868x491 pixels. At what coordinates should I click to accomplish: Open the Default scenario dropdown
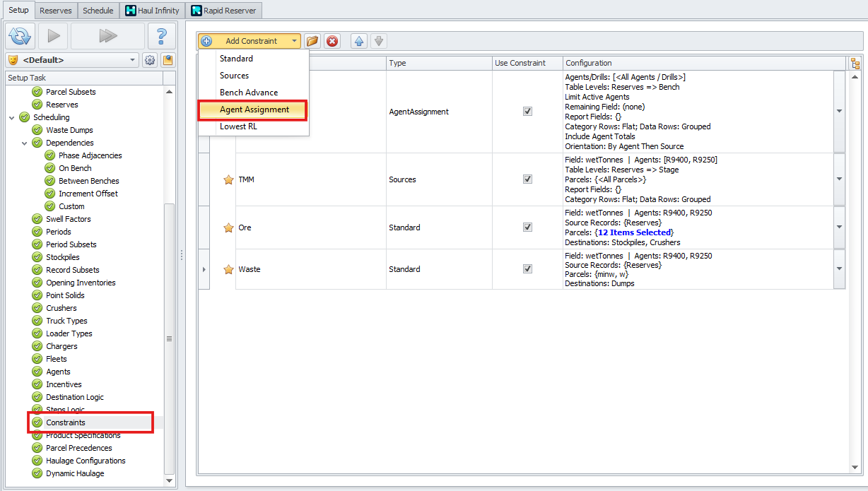[132, 60]
